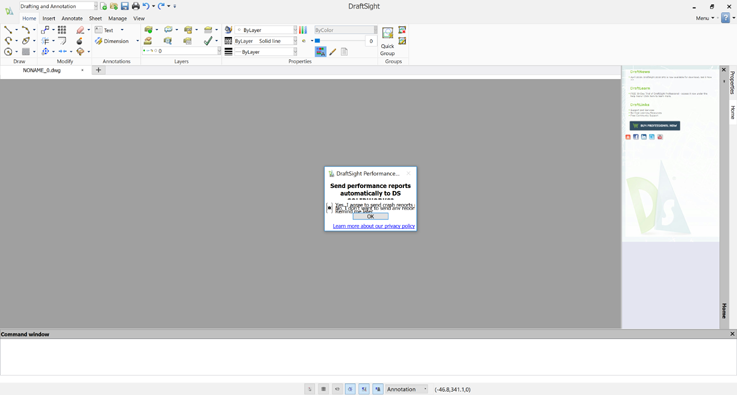The width and height of the screenshot is (737, 395).
Task: Switch to the Sheet ribbon tab
Action: pyautogui.click(x=95, y=18)
